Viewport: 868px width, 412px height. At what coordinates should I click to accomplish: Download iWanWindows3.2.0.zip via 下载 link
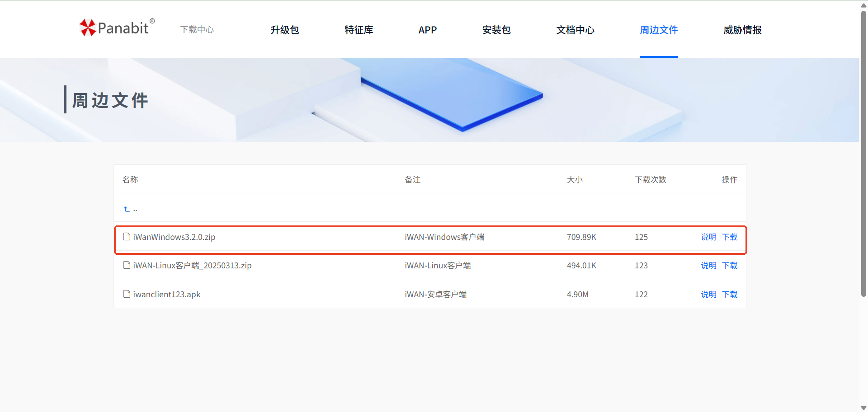(730, 237)
